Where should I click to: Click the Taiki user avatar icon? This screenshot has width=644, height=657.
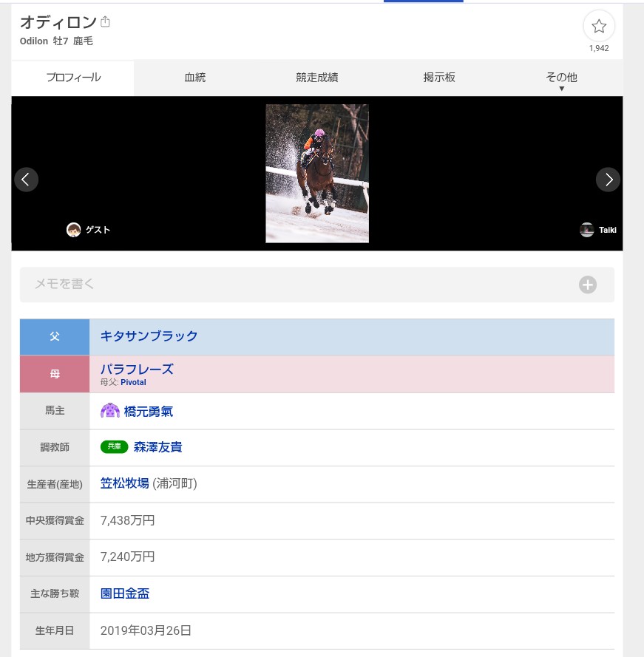pos(586,230)
